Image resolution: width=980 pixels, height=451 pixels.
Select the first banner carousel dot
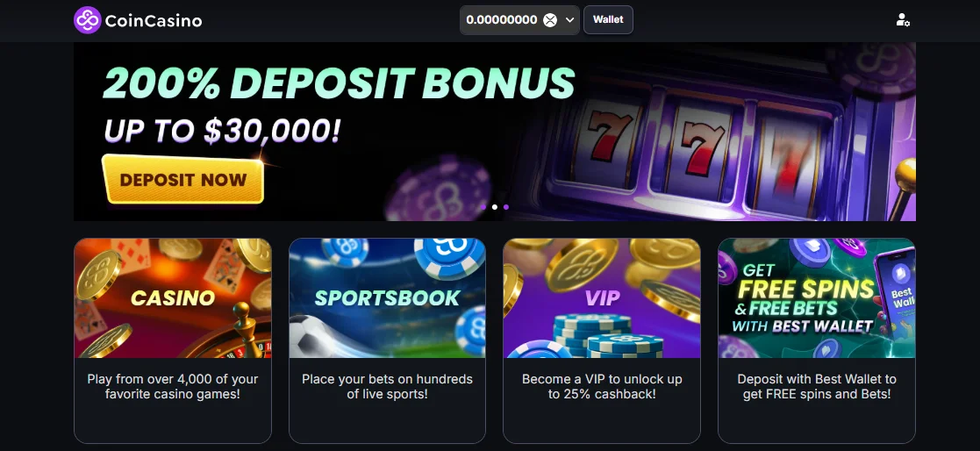point(483,207)
